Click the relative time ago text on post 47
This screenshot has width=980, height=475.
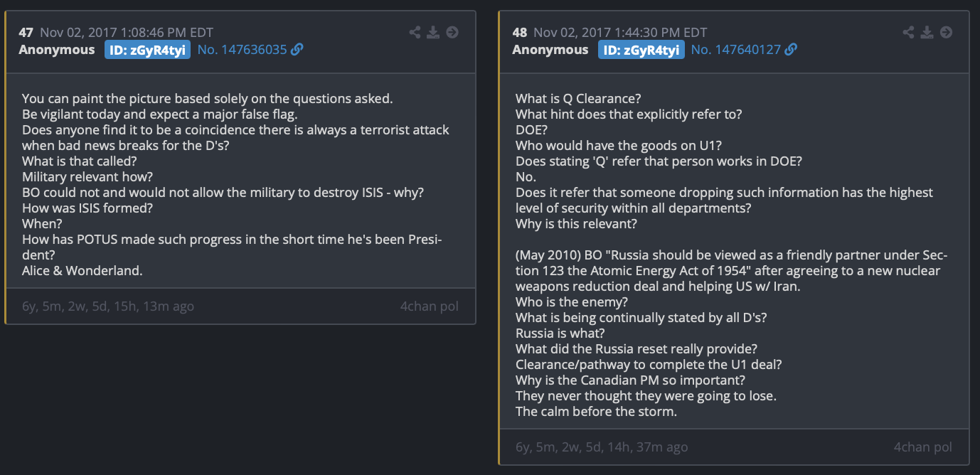point(108,306)
